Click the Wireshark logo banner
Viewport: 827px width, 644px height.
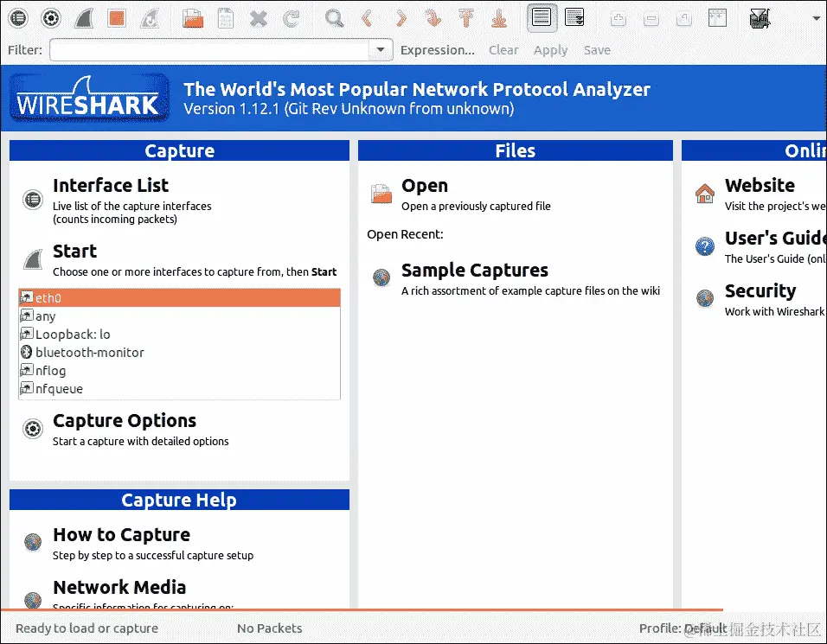point(90,98)
